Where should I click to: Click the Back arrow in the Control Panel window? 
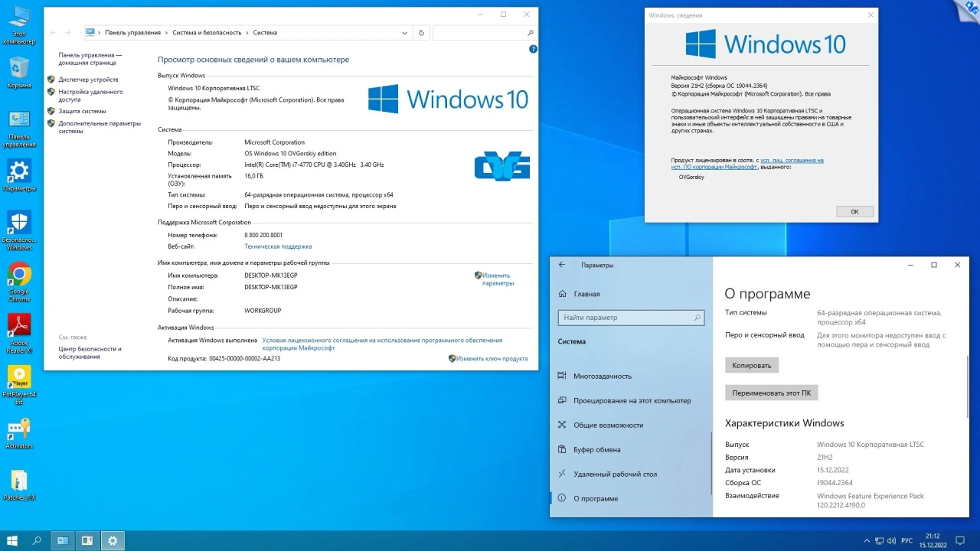[x=53, y=33]
